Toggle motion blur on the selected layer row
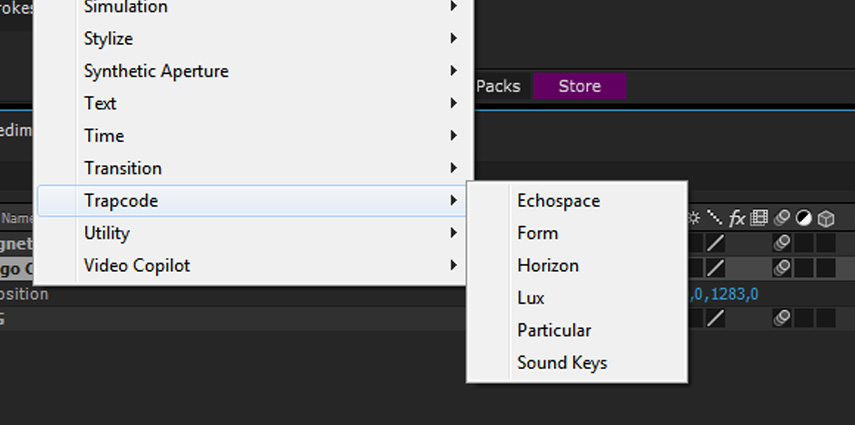This screenshot has height=425, width=855. [782, 268]
